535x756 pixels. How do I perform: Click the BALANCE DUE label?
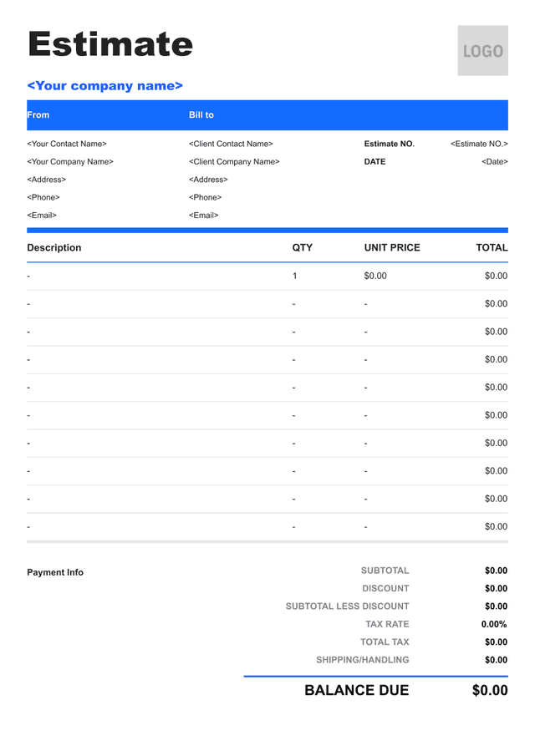(356, 690)
